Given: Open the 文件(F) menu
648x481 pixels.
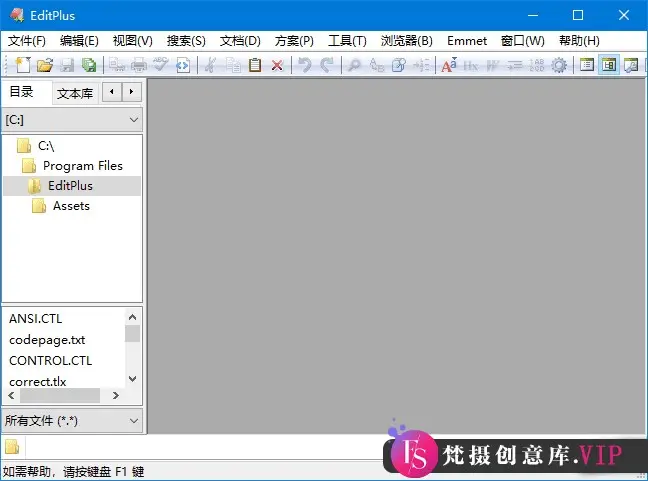Looking at the screenshot, I should tap(27, 41).
